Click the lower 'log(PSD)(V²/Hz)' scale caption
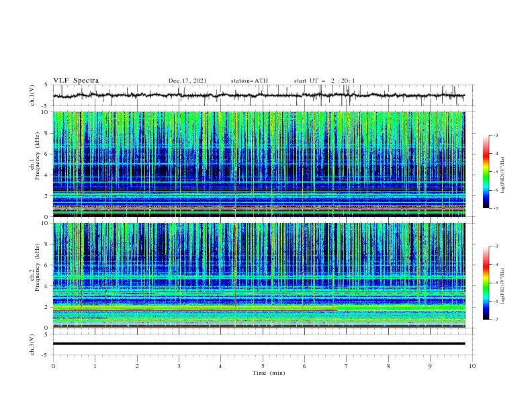 pos(504,285)
